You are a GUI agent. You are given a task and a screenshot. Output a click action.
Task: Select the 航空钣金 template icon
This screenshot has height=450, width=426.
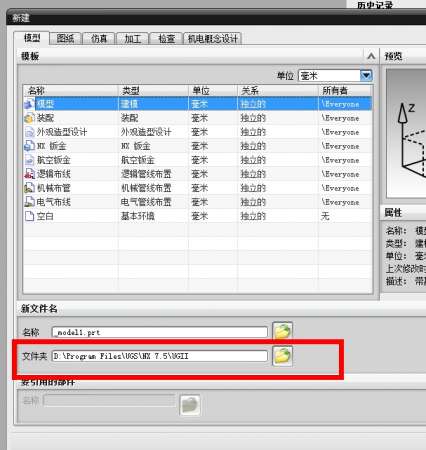[29, 160]
